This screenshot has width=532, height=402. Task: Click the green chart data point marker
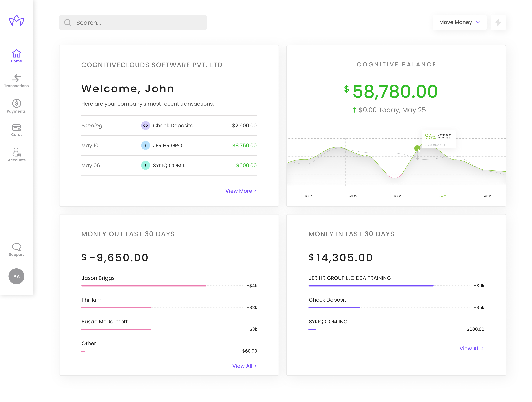pos(417,148)
